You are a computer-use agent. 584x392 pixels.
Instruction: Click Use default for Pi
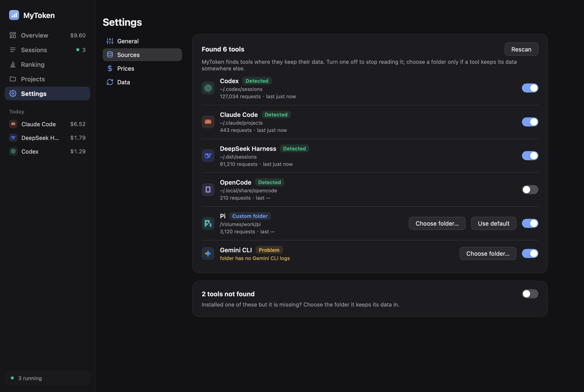click(x=493, y=223)
